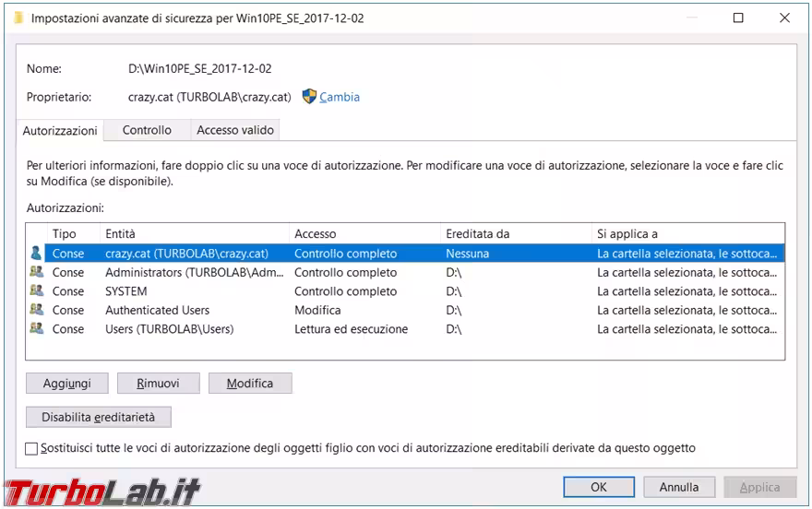Click the SYSTEM entry group icon
Image resolution: width=812 pixels, height=509 pixels.
pyautogui.click(x=36, y=291)
